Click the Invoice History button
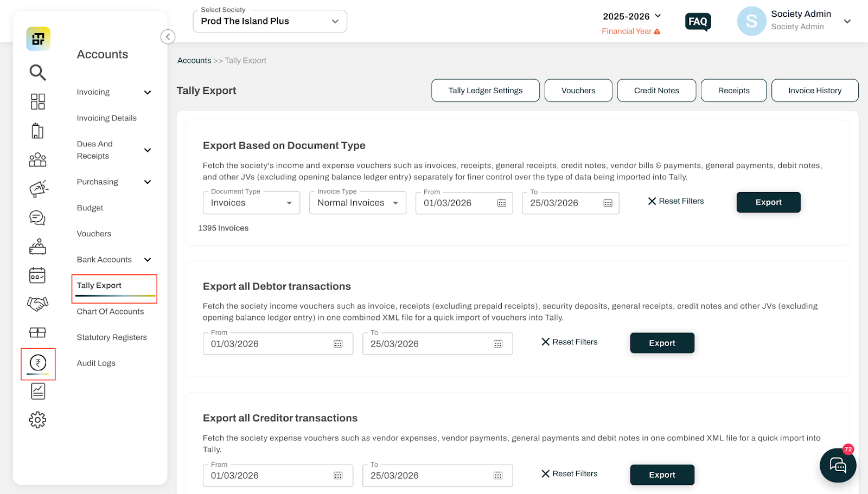Screen dimensions: 868x494 click(815, 91)
